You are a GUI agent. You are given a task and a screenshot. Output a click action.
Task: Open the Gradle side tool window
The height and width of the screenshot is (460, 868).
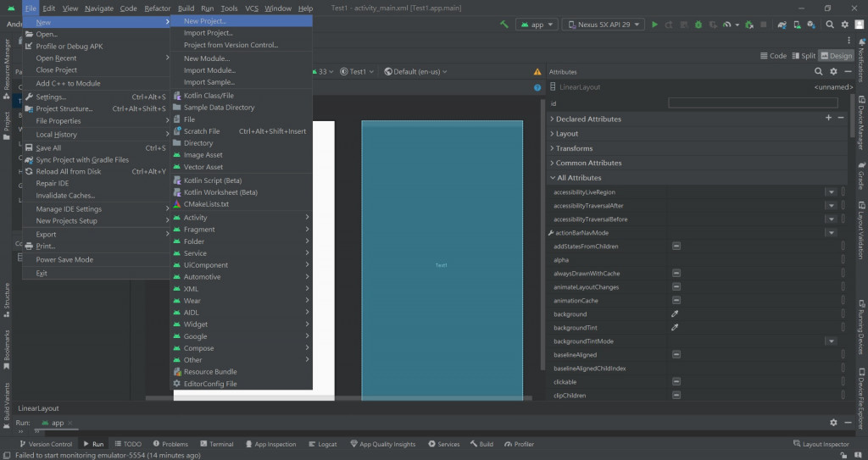click(x=861, y=176)
